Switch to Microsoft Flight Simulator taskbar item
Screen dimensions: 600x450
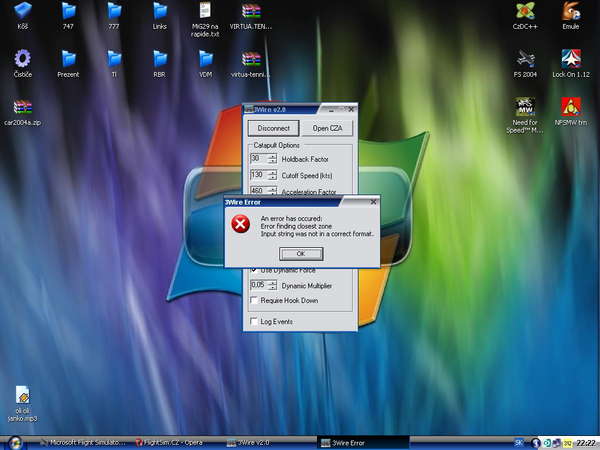pyautogui.click(x=83, y=443)
